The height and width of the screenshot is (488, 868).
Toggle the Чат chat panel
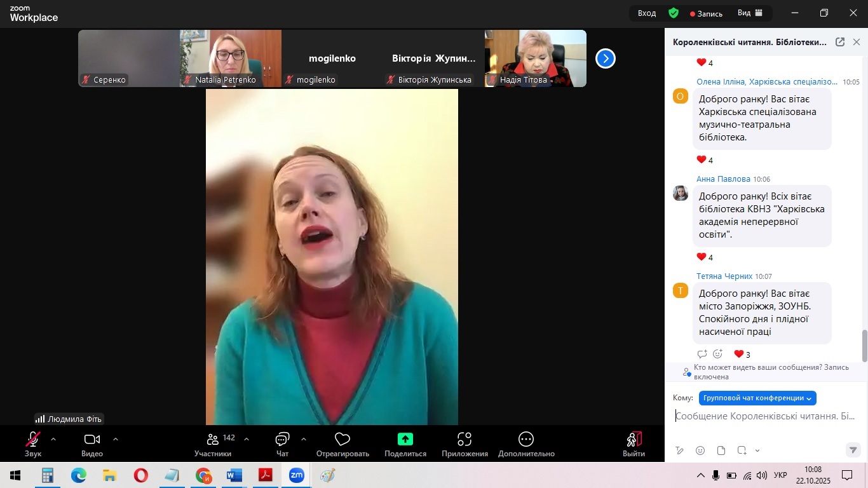tap(282, 440)
